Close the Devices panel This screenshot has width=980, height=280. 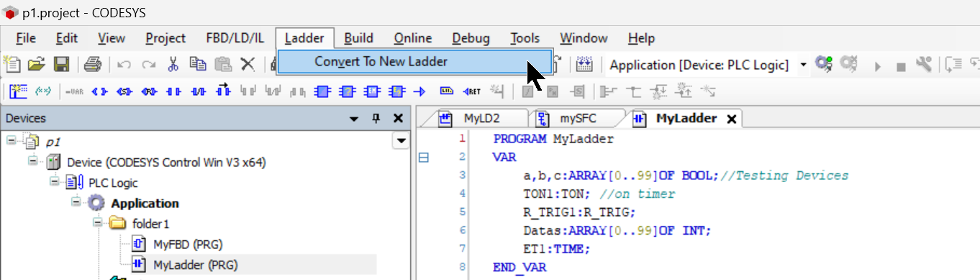pyautogui.click(x=398, y=119)
